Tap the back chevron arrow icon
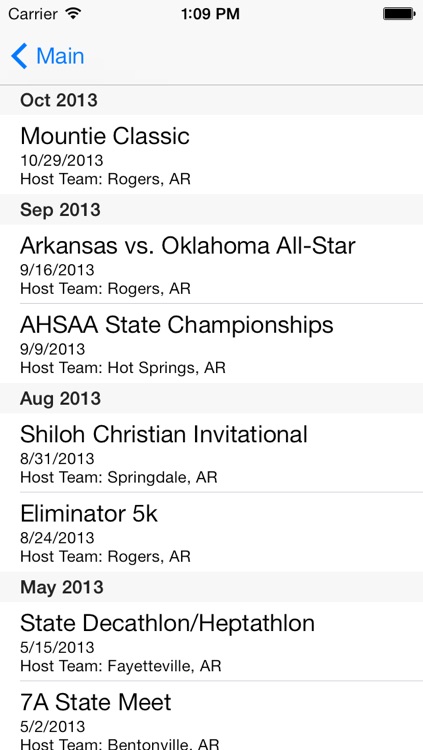The image size is (423, 750). (x=19, y=56)
